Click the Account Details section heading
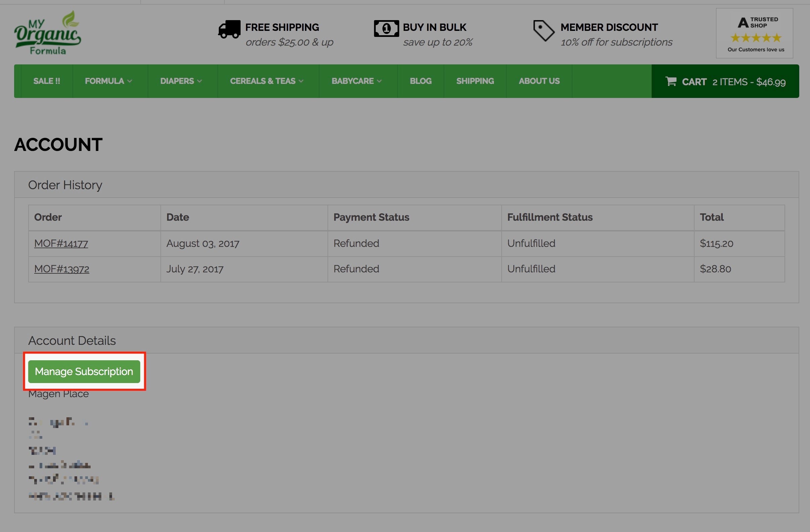 [x=72, y=340]
